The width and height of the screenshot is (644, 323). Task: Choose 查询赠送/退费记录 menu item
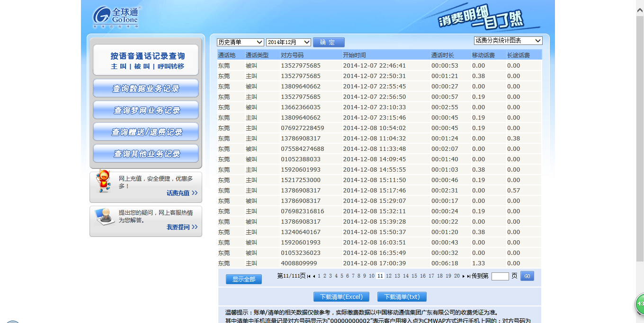tap(146, 132)
